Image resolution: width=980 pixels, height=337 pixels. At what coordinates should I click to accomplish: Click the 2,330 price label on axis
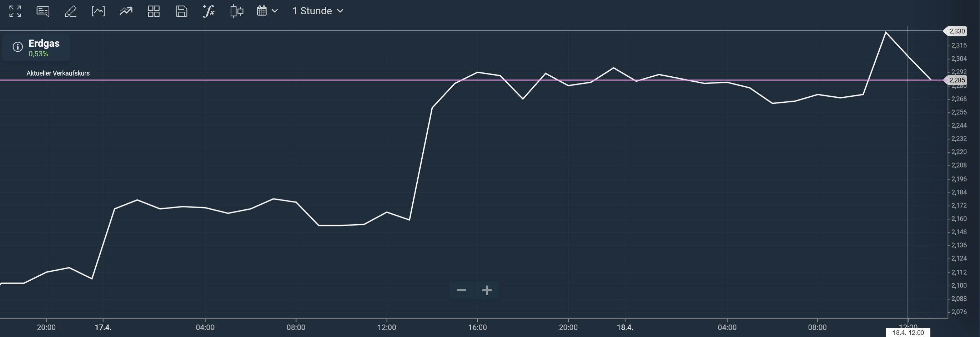[957, 31]
